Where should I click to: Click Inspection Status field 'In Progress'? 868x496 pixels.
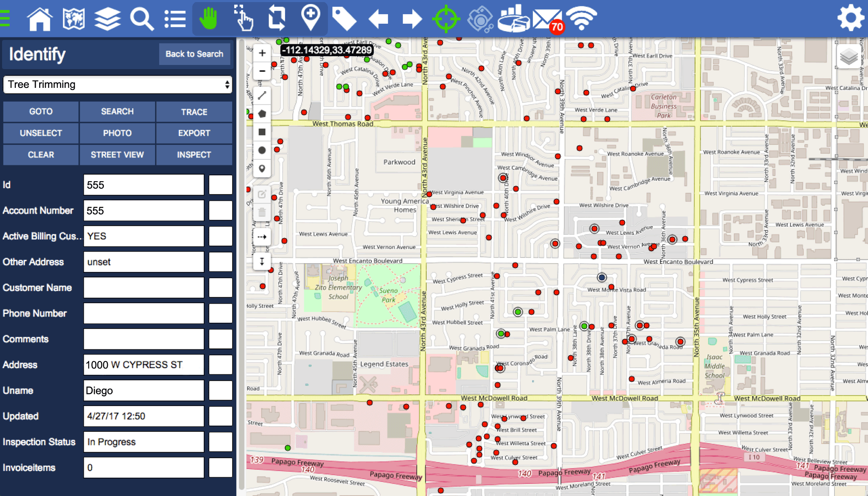144,442
